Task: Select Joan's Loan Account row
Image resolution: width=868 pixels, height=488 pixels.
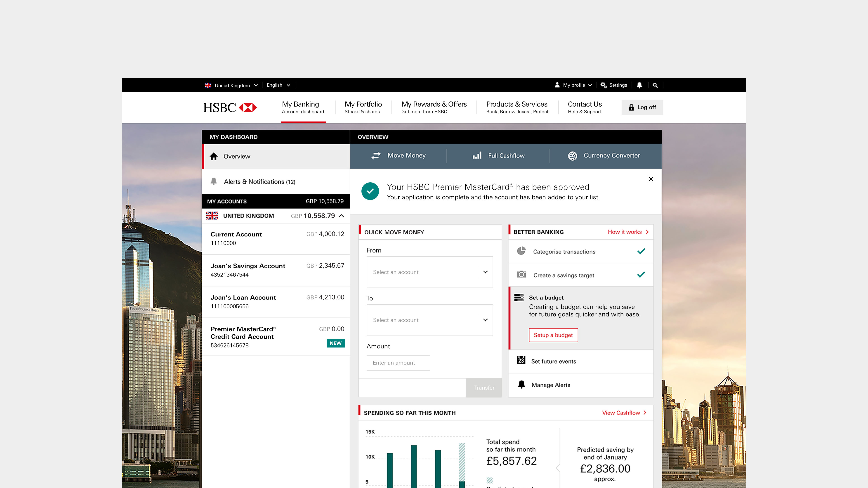Action: (x=276, y=302)
